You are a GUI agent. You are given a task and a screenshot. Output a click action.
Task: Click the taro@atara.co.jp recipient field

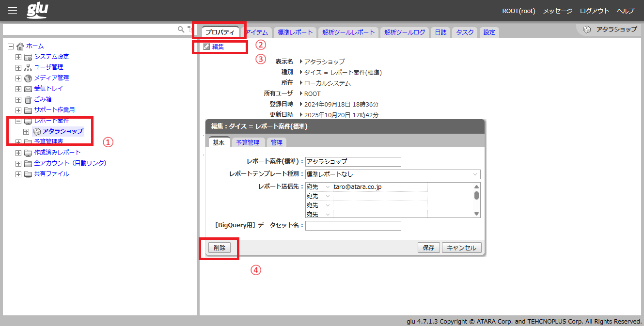click(x=380, y=187)
